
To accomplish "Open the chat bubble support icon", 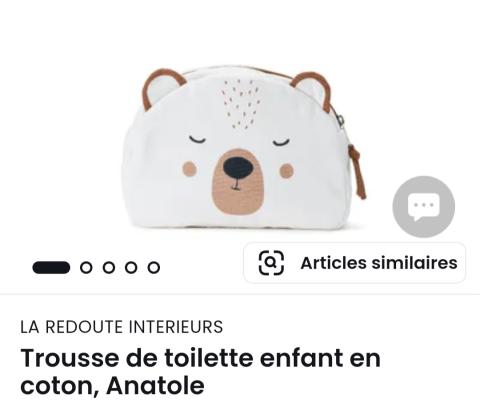I will (x=424, y=207).
